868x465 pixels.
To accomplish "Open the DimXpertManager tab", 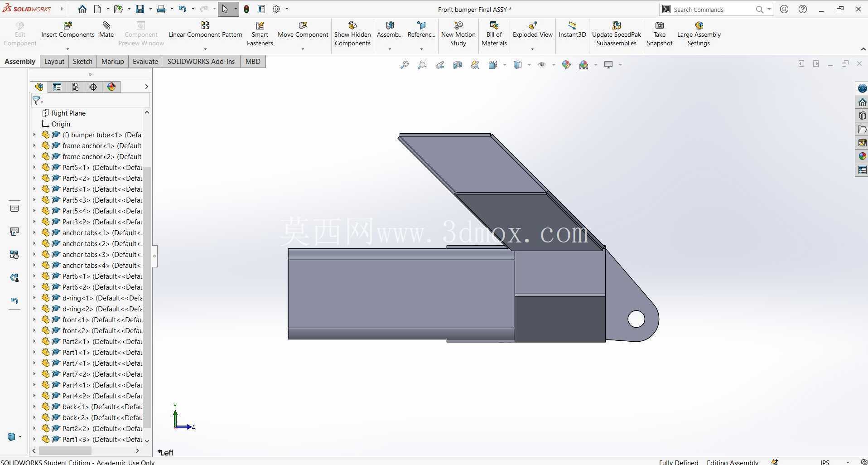I will tap(93, 87).
